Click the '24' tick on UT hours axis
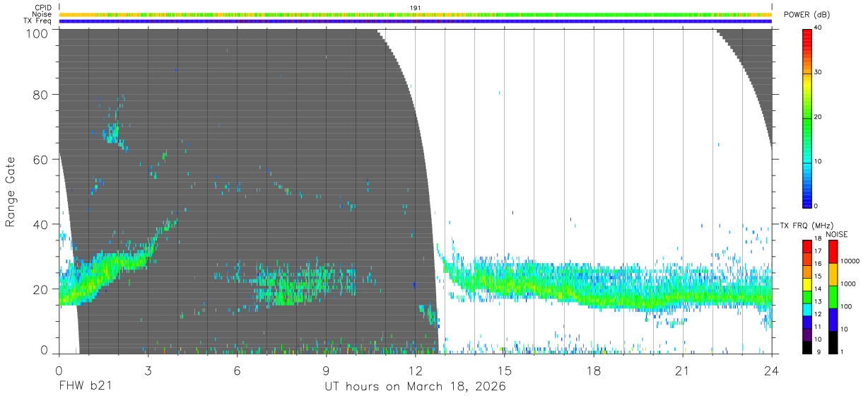 tap(772, 371)
